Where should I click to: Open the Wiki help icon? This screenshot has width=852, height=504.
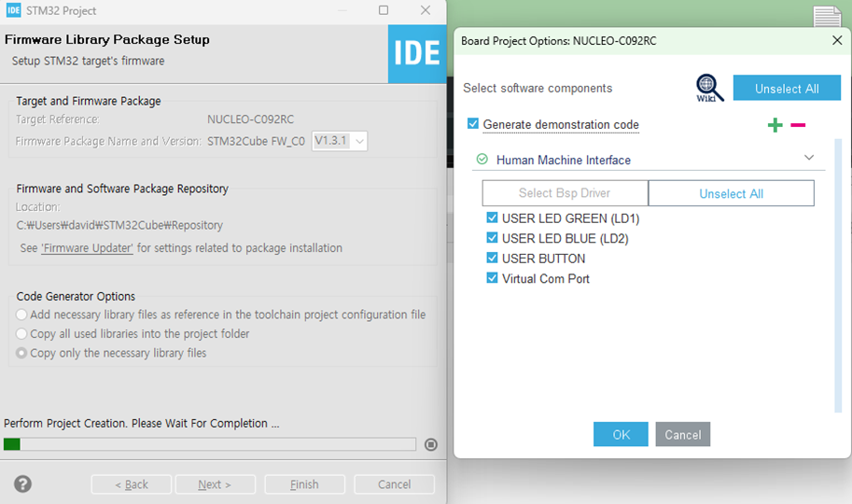tap(709, 88)
